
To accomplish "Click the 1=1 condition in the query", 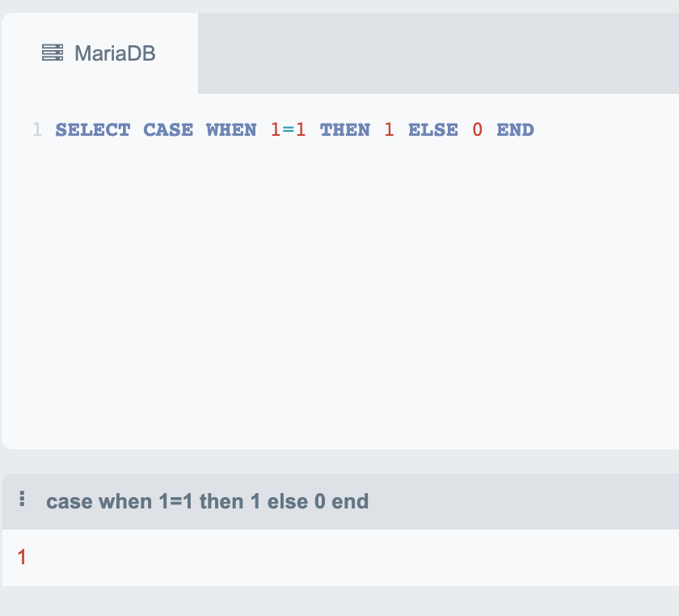I will point(288,129).
